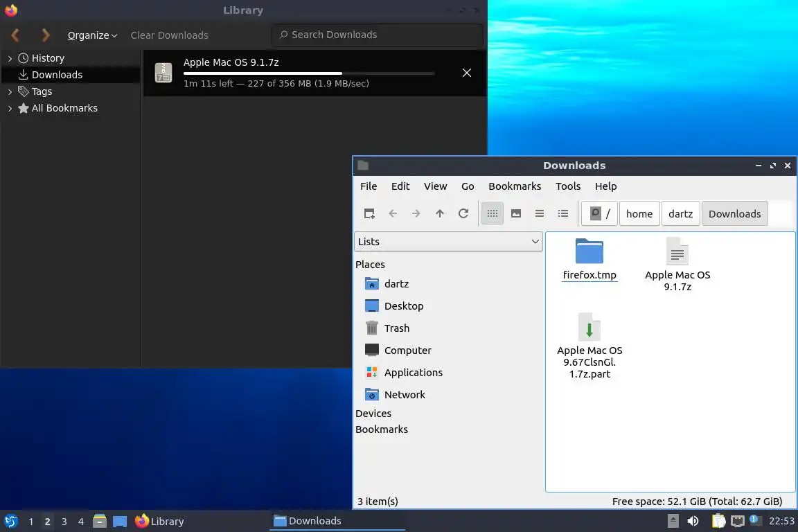The height and width of the screenshot is (532, 798).
Task: Switch to icon view mode
Action: click(x=492, y=213)
